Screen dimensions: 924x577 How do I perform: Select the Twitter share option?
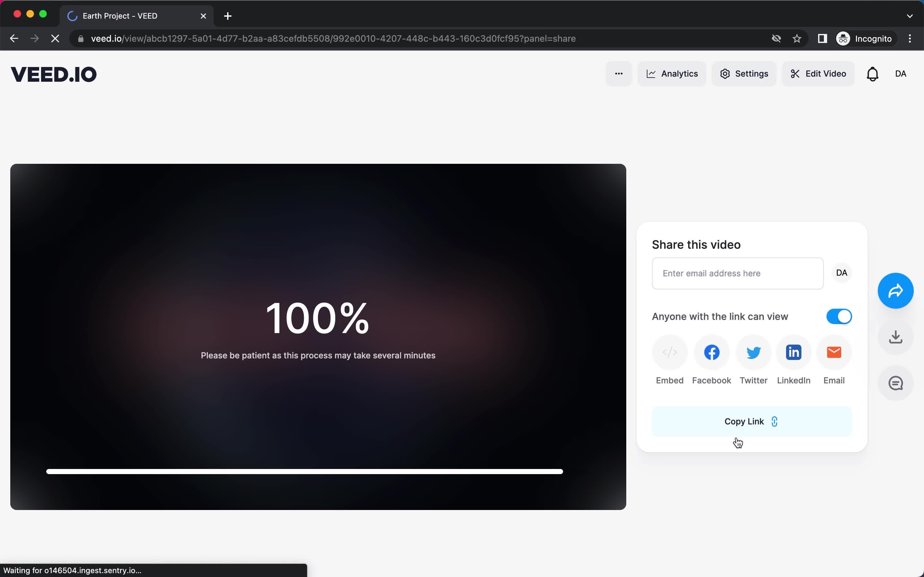coord(753,352)
